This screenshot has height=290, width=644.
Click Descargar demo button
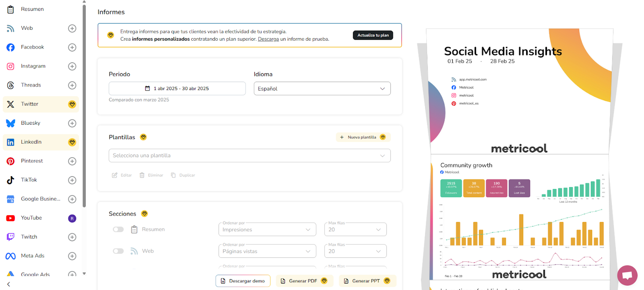(x=243, y=281)
